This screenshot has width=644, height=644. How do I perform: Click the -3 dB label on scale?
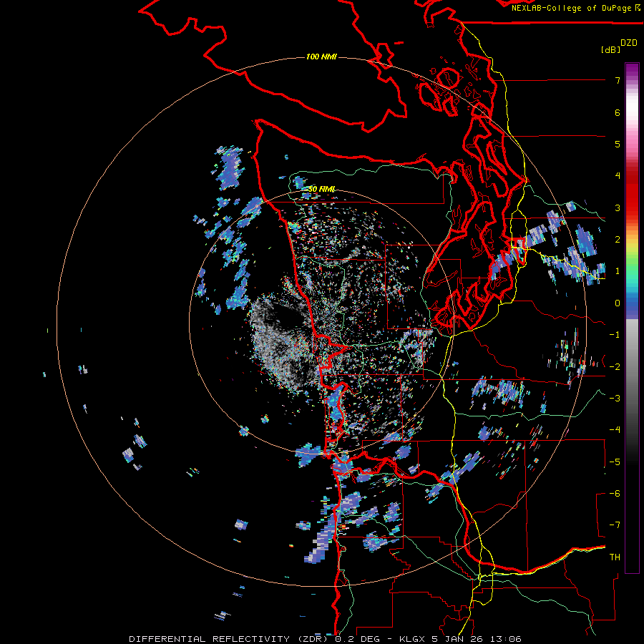tap(615, 399)
